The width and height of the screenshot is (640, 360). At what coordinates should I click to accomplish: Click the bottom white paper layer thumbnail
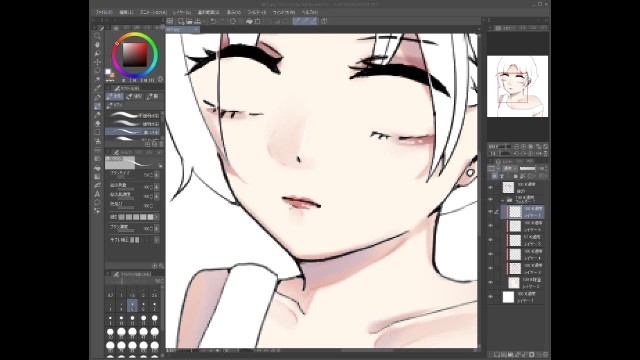tap(508, 297)
